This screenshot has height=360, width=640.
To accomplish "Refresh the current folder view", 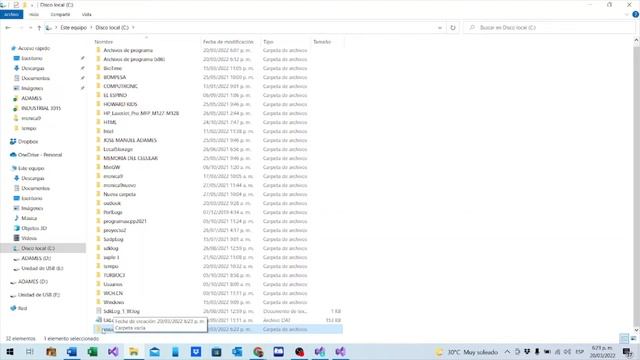I will (453, 28).
